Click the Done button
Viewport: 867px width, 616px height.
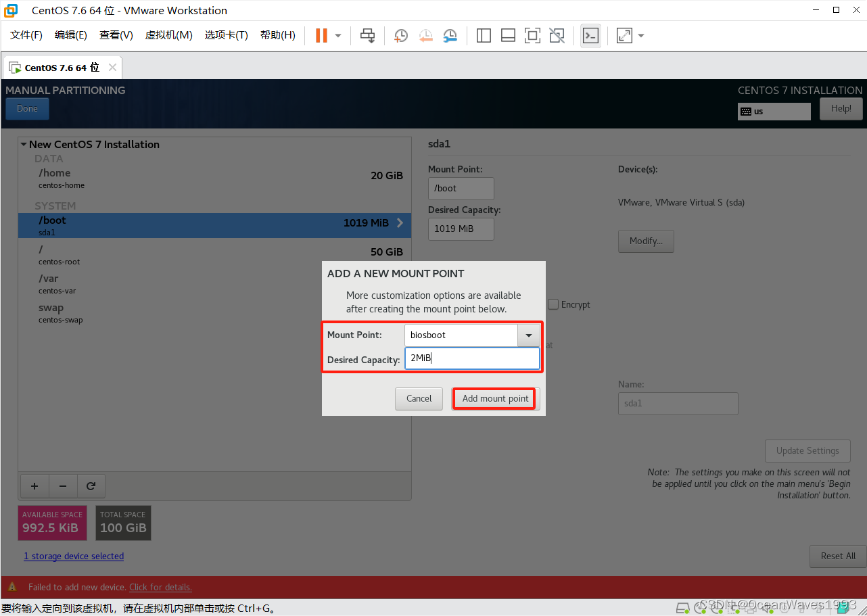(27, 109)
